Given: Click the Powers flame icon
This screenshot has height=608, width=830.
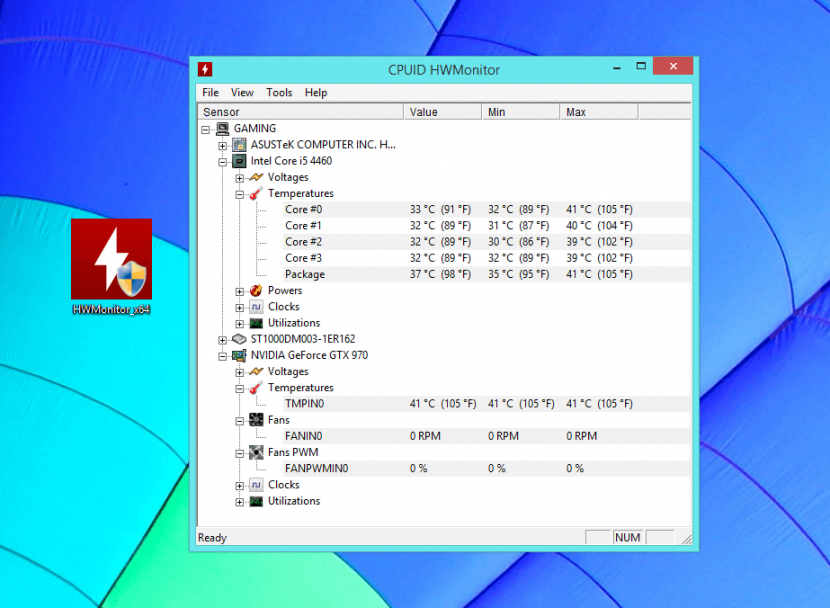Looking at the screenshot, I should click(256, 291).
